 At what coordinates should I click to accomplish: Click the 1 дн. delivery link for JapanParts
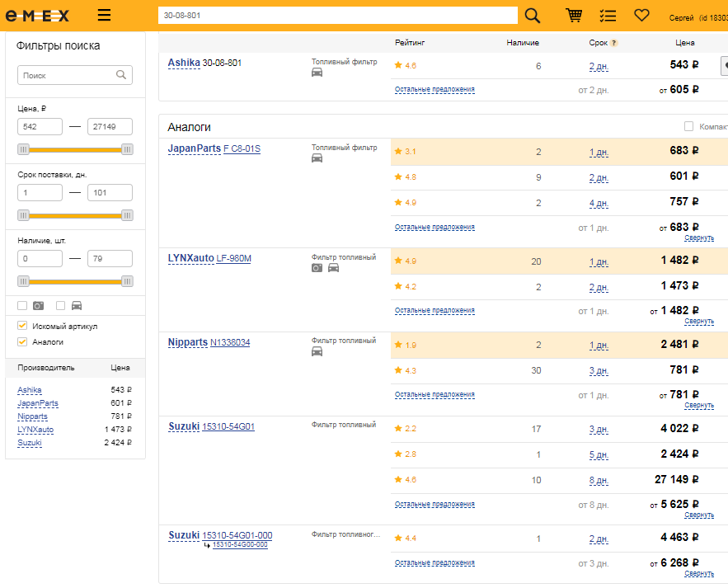tap(599, 153)
